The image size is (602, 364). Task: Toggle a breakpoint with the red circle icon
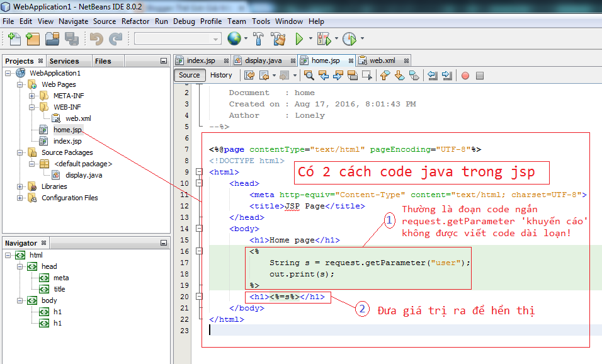(x=466, y=75)
